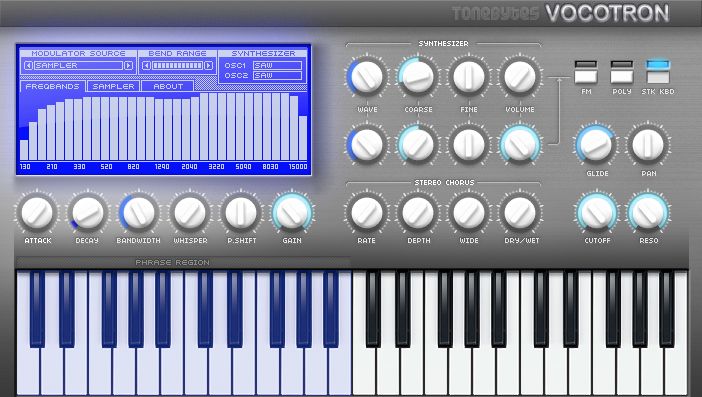Click the stereo chorus Dry/Wet knob
The width and height of the screenshot is (702, 397).
point(520,213)
